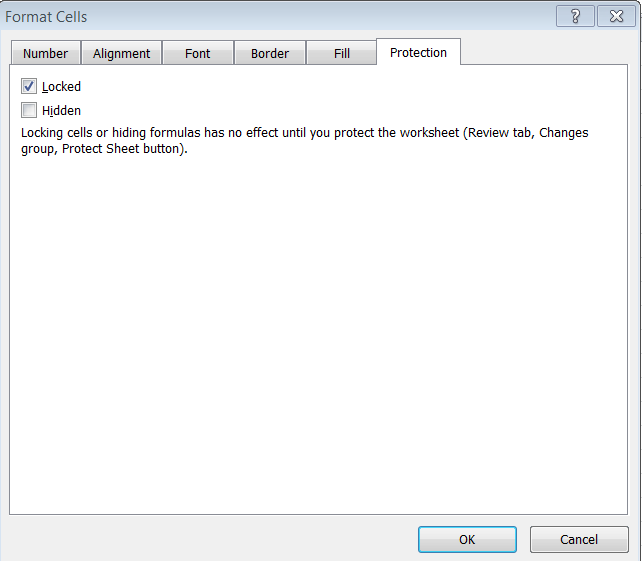
Task: Click the 'Locked' label text
Action: [x=62, y=87]
